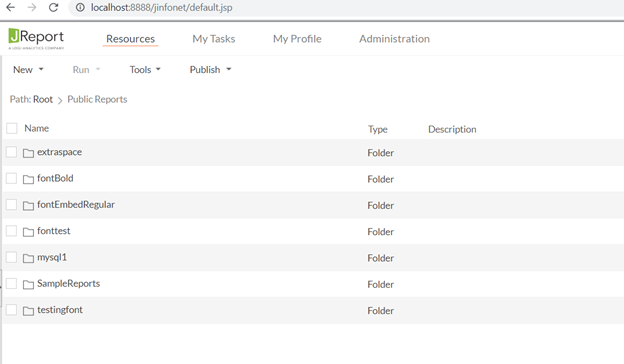This screenshot has width=624, height=364.
Task: Switch to the Resources tab
Action: (x=130, y=39)
